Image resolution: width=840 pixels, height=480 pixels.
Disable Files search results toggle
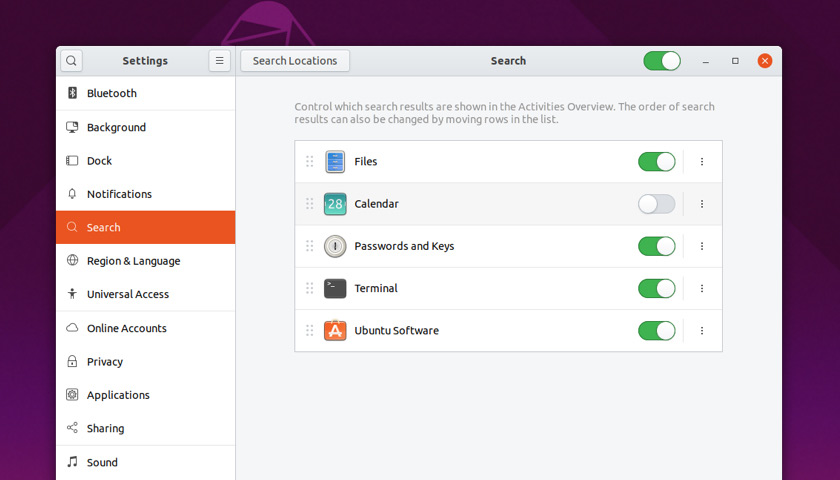click(657, 162)
